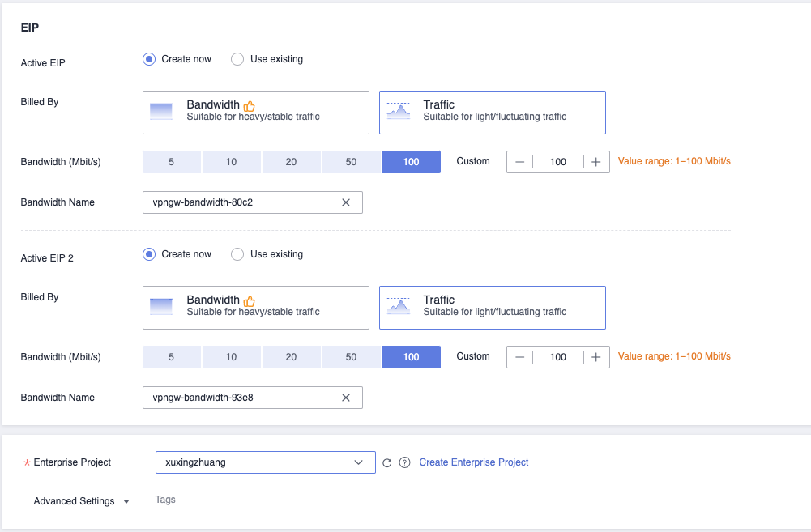The image size is (811, 532).
Task: Click first EIP custom bandwidth value field
Action: [558, 162]
